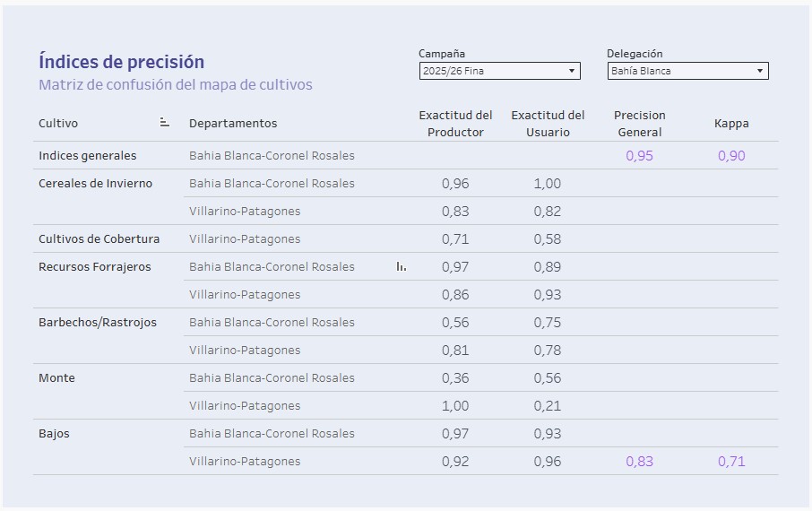
Task: Click the sort icon in the Recursos Forrajeros row
Action: [401, 266]
